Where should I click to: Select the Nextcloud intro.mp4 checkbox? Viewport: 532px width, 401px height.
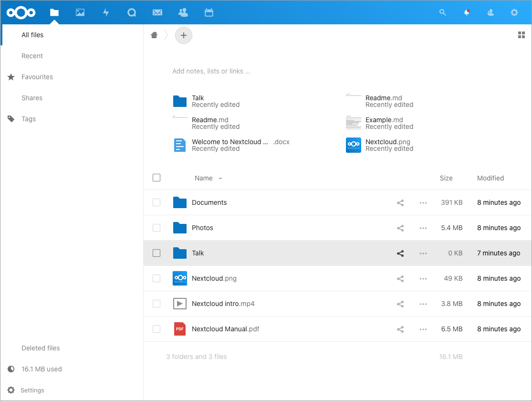tap(156, 304)
